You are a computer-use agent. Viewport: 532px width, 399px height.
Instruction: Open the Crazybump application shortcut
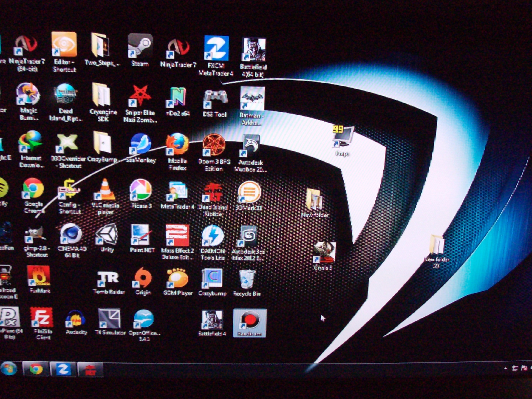(212, 283)
